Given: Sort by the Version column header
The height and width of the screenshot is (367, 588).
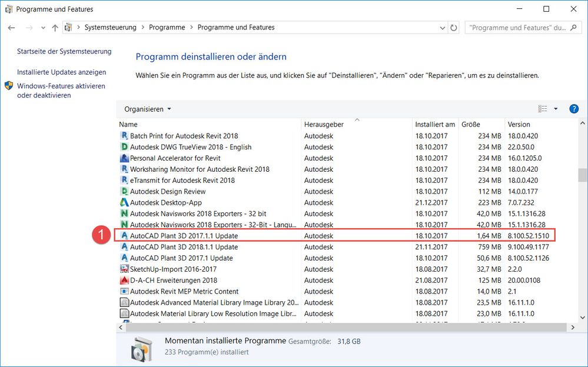Looking at the screenshot, I should 519,125.
